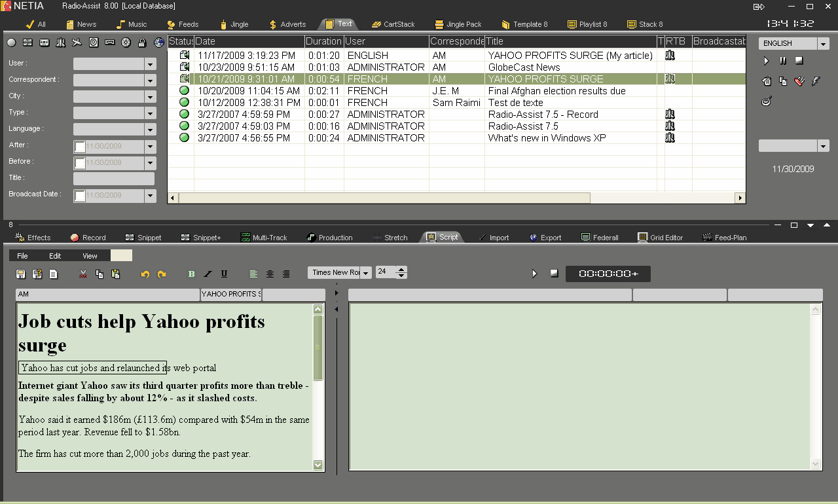Expand the Correspondent filter dropdown

click(151, 81)
